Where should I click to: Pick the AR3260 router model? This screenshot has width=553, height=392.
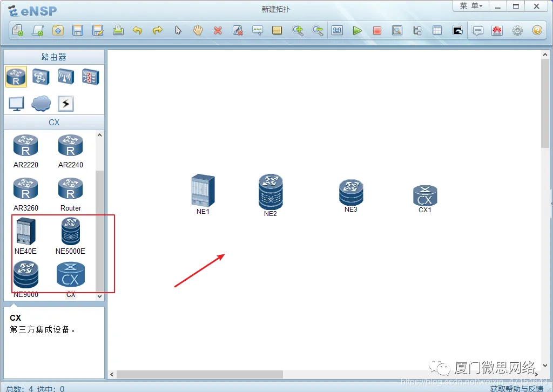pyautogui.click(x=26, y=194)
